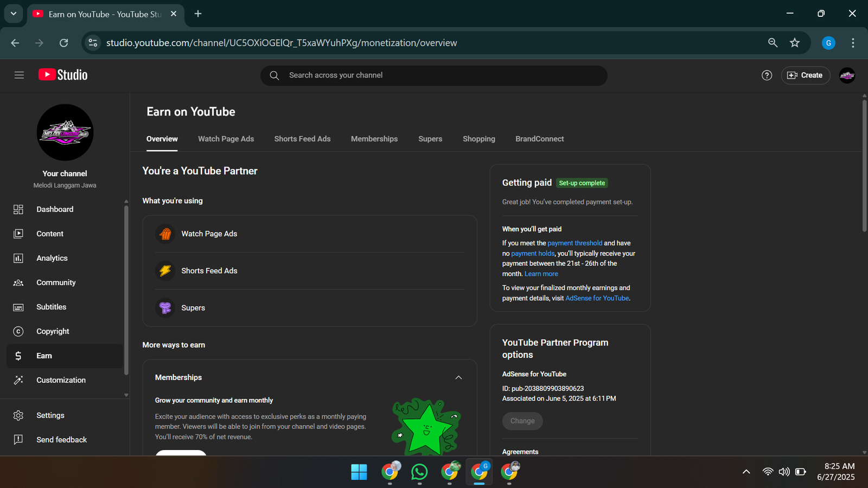This screenshot has width=868, height=488.
Task: Open the payment holds link
Action: click(x=533, y=253)
